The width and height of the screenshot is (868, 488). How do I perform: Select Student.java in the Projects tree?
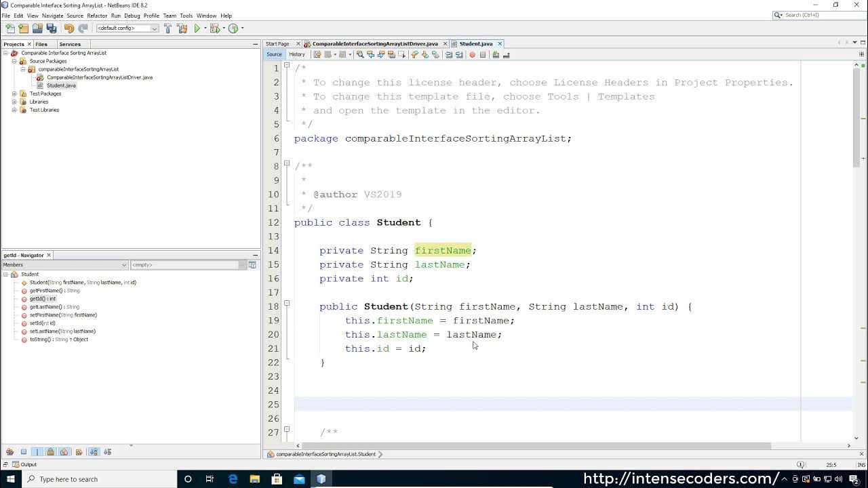pyautogui.click(x=61, y=85)
